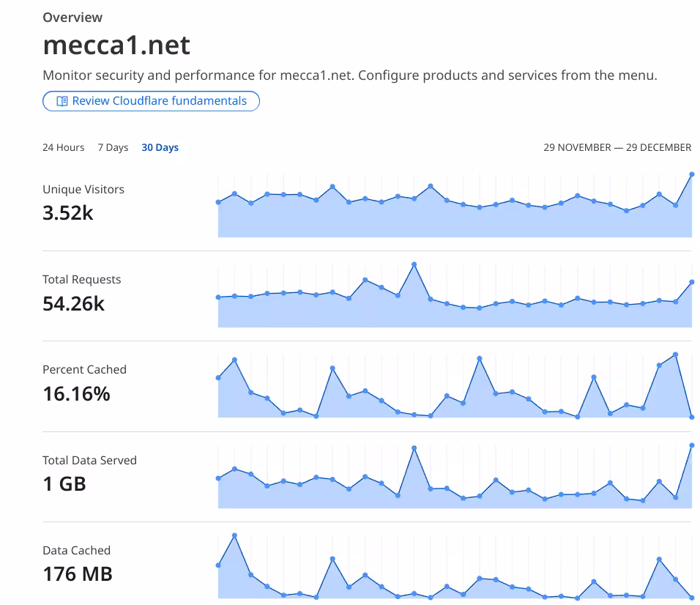The width and height of the screenshot is (700, 605).
Task: Open Review Cloudflare fundamentals
Action: click(151, 101)
